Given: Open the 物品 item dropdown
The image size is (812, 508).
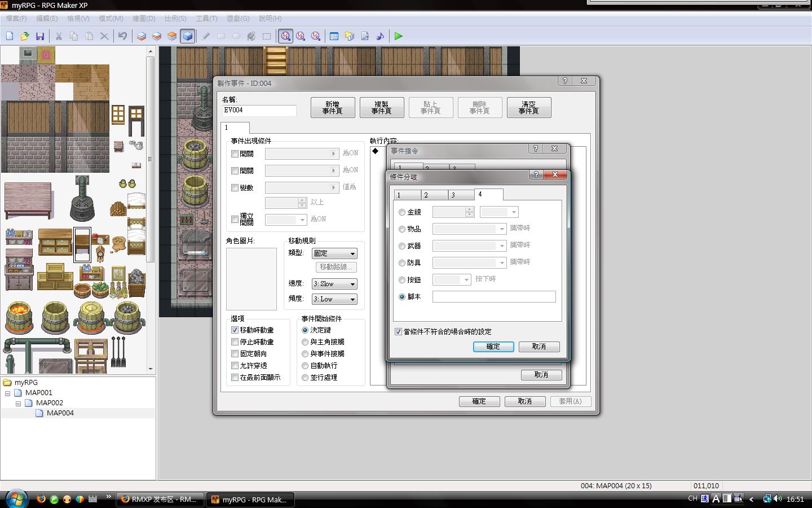Looking at the screenshot, I should click(469, 229).
